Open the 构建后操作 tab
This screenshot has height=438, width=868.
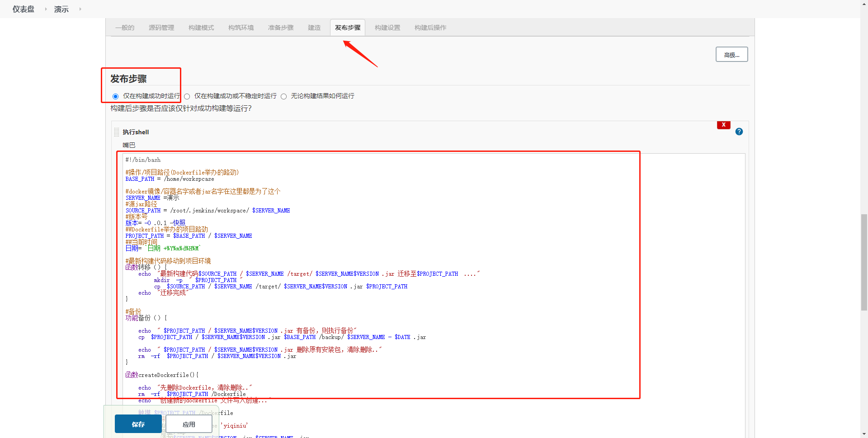click(430, 28)
